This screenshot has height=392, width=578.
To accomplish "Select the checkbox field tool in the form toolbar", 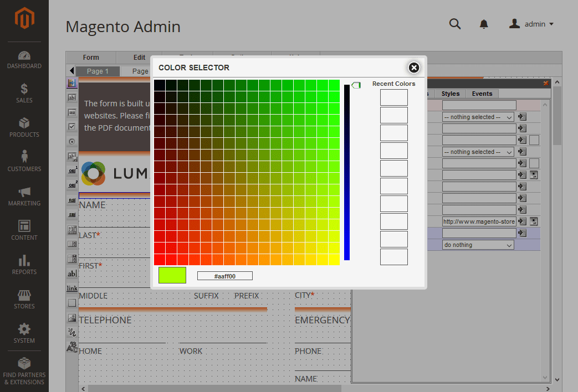I will point(71,127).
